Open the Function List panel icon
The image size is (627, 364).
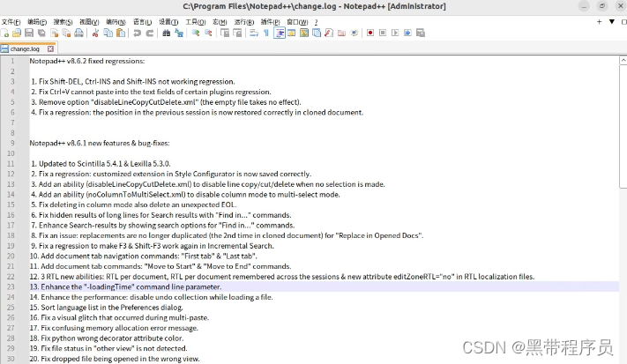coord(329,33)
